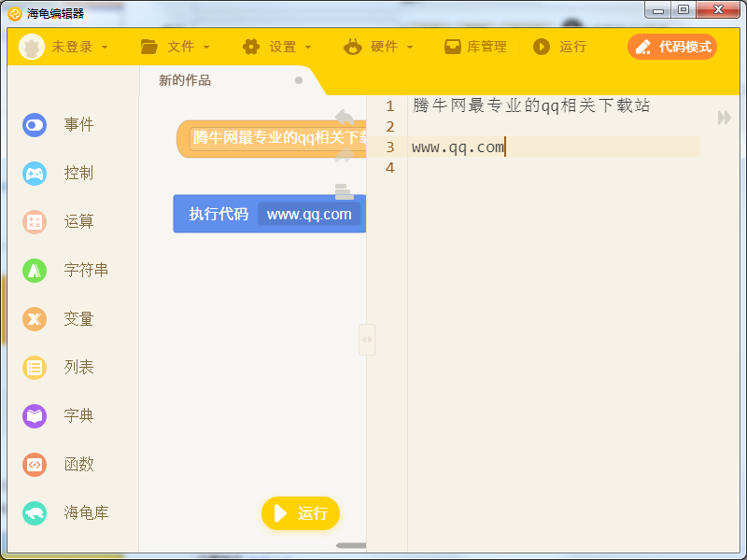Click the 海龟编辑器 title bar app icon

(x=15, y=14)
